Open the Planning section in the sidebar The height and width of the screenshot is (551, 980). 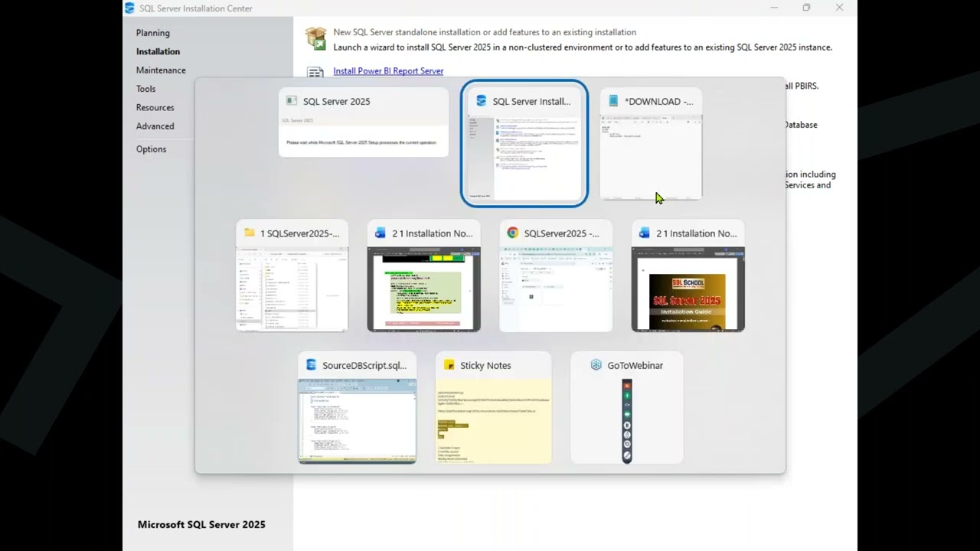tap(153, 33)
